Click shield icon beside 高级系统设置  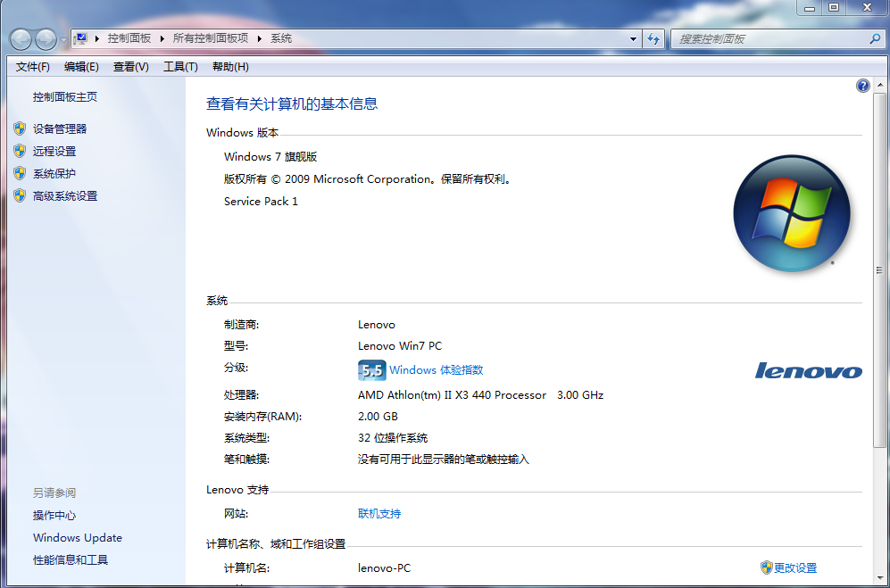click(20, 195)
